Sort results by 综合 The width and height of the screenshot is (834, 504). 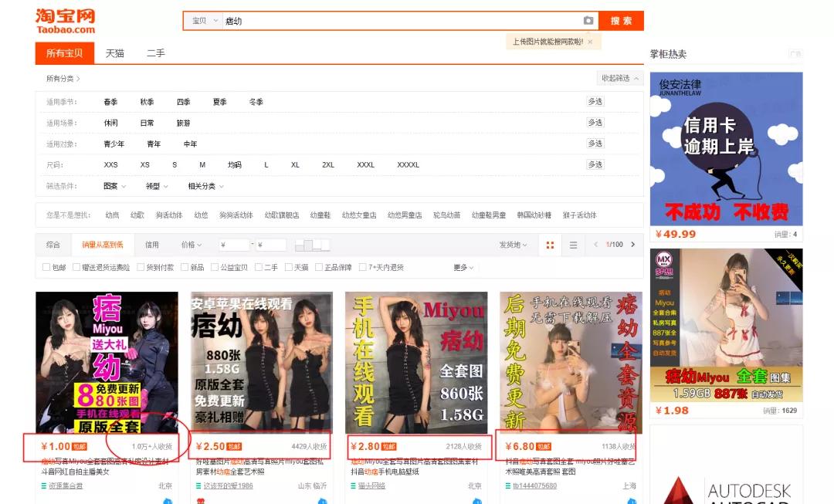click(x=53, y=245)
